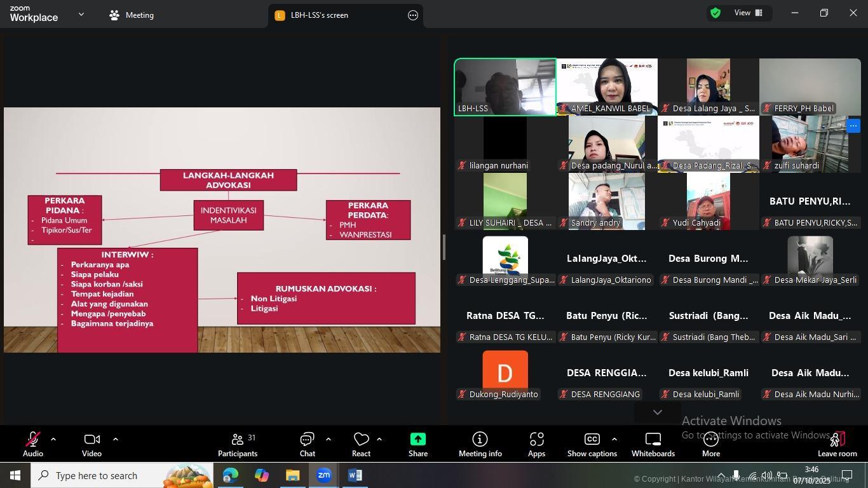Open the Chat panel

coord(308,445)
